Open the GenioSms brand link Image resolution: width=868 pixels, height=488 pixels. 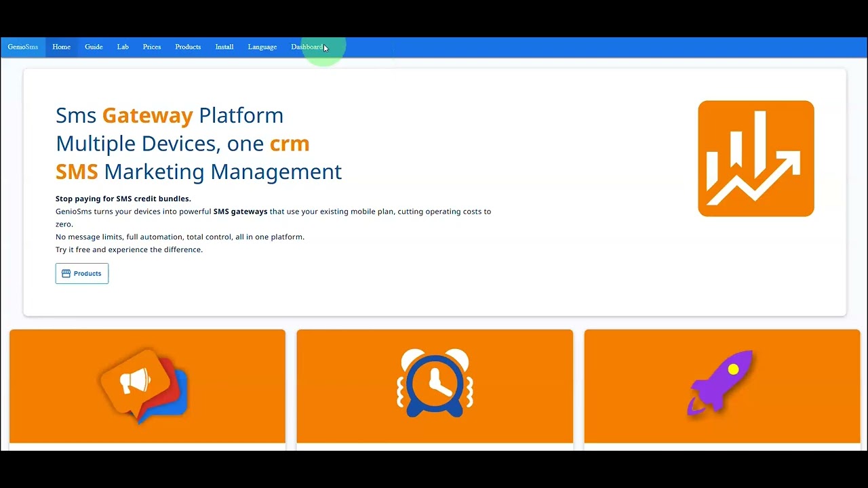tap(23, 47)
